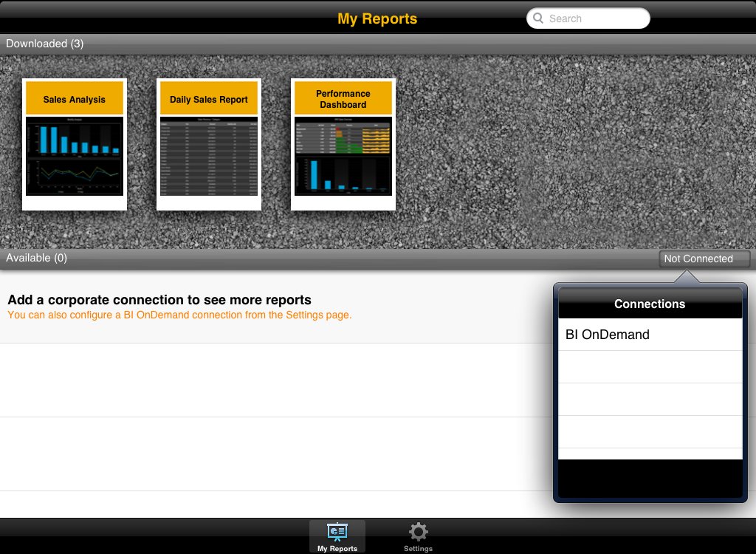
Task: Click the My Reports title at the top
Action: 377,18
